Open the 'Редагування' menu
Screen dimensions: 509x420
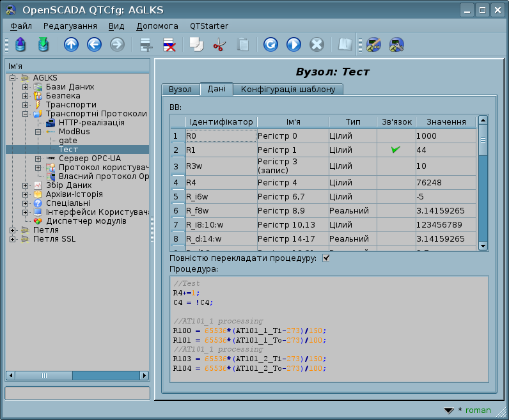[x=70, y=26]
